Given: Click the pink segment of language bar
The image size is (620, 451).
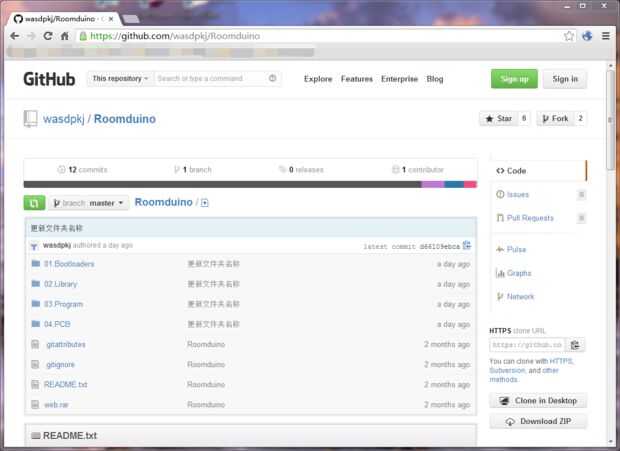Looking at the screenshot, I should point(470,184).
